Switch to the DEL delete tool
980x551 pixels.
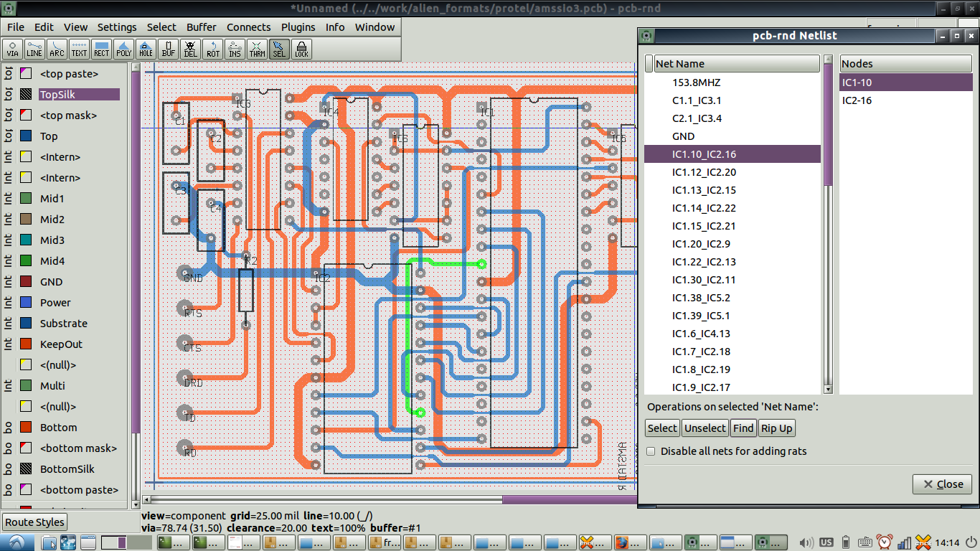(190, 49)
